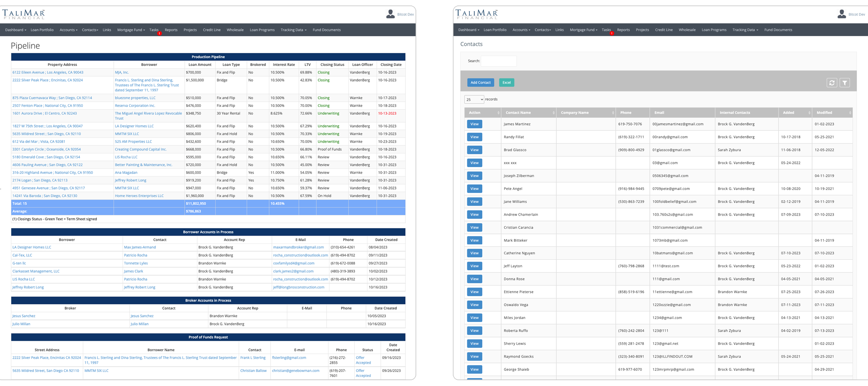868x386 pixels.
Task: Click the refresh icon in Contacts toolbar
Action: click(x=831, y=83)
